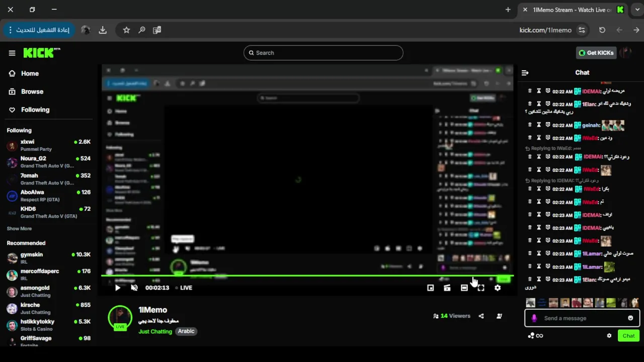Play the stream video

[118, 288]
